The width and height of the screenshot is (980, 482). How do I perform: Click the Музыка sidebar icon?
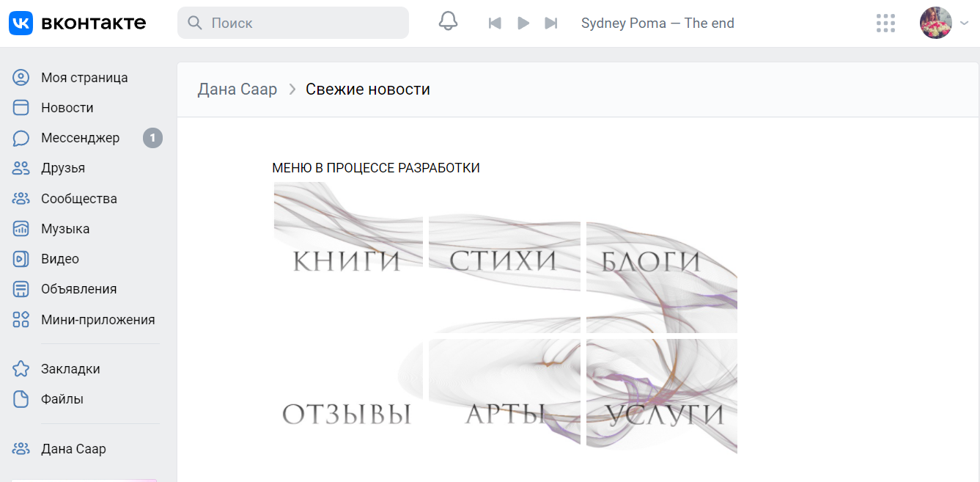click(x=21, y=229)
